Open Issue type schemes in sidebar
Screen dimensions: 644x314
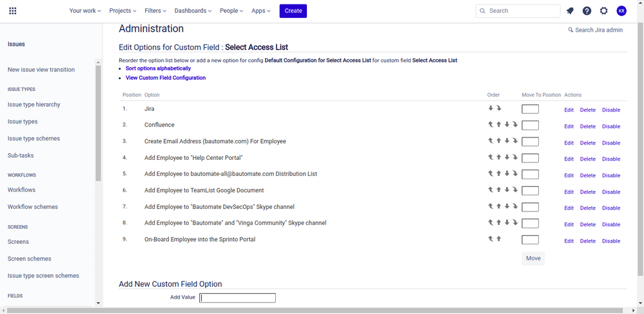(x=34, y=139)
